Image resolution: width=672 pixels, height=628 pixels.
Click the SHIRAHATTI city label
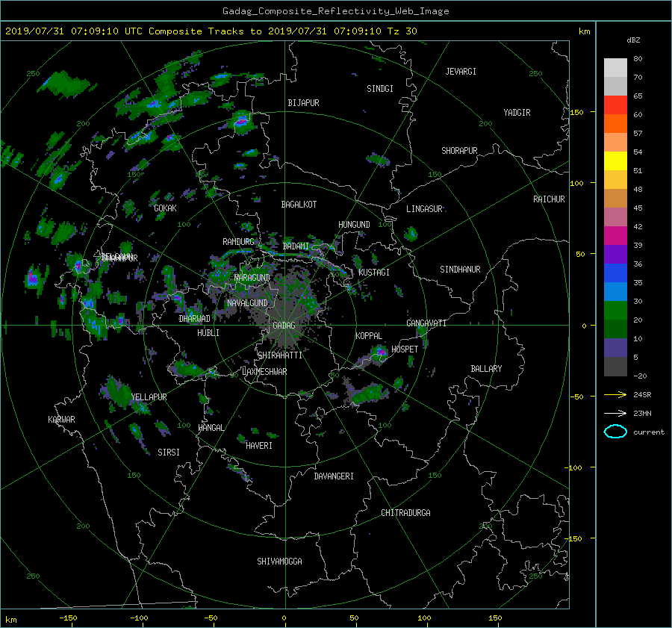(280, 355)
